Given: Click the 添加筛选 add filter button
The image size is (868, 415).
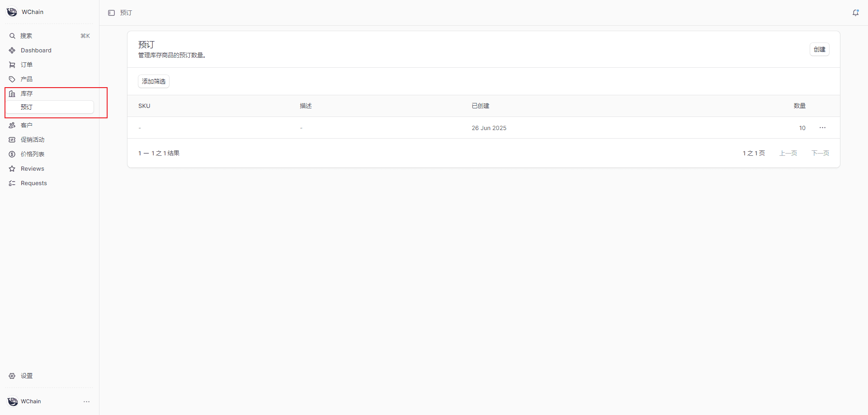Looking at the screenshot, I should [x=154, y=81].
